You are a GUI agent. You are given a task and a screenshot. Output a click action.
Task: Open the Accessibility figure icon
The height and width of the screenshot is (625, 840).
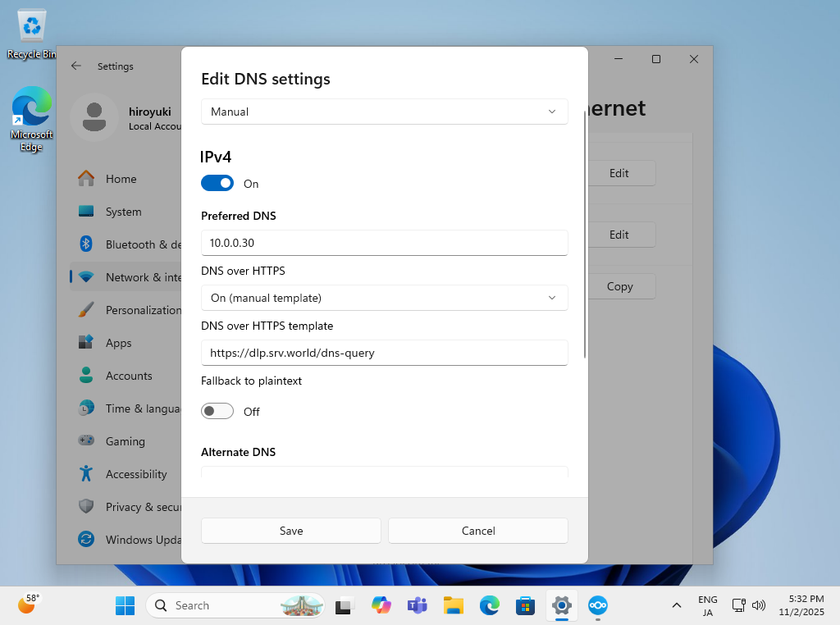tap(86, 474)
